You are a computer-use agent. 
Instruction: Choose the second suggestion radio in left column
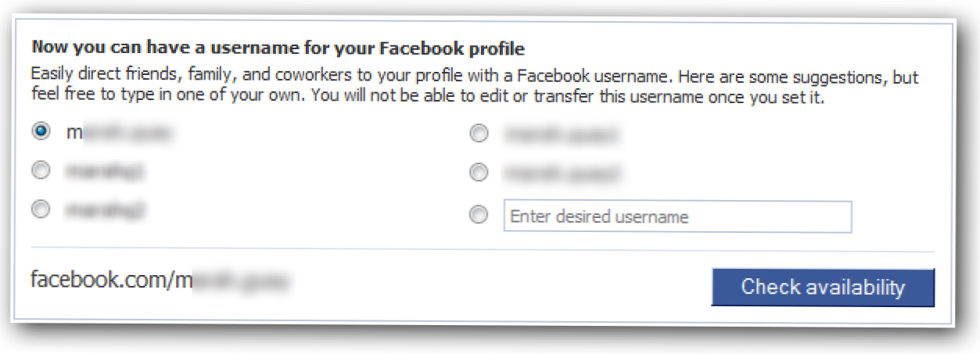(41, 170)
